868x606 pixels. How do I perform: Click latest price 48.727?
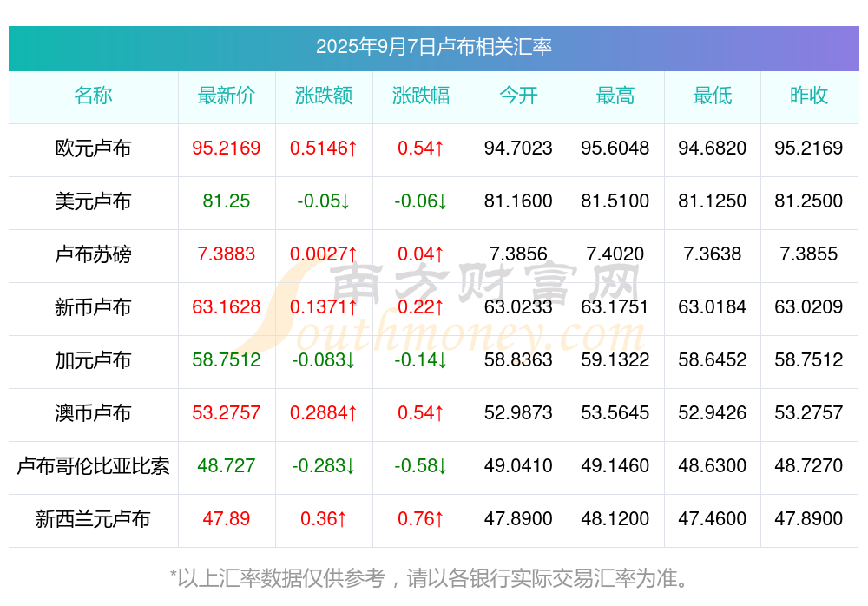click(227, 465)
